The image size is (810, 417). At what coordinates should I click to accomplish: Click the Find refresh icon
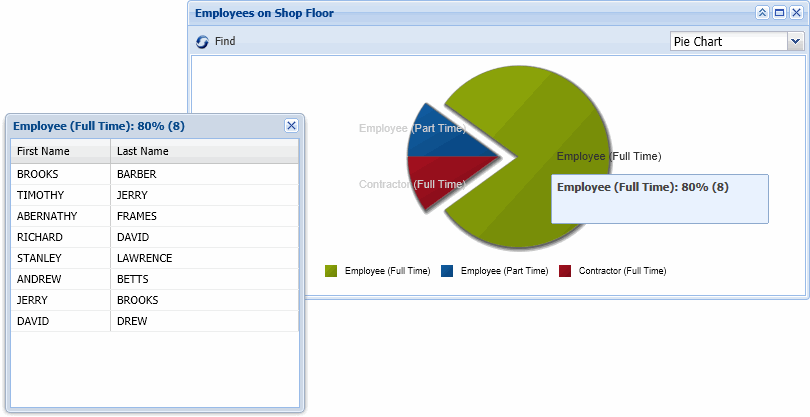[x=203, y=41]
